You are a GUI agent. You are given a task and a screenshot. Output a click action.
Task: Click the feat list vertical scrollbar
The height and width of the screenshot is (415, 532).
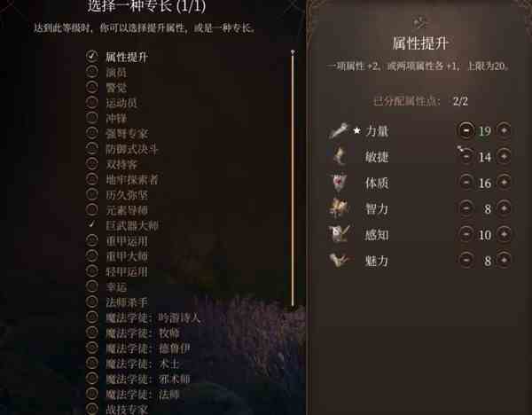click(293, 178)
